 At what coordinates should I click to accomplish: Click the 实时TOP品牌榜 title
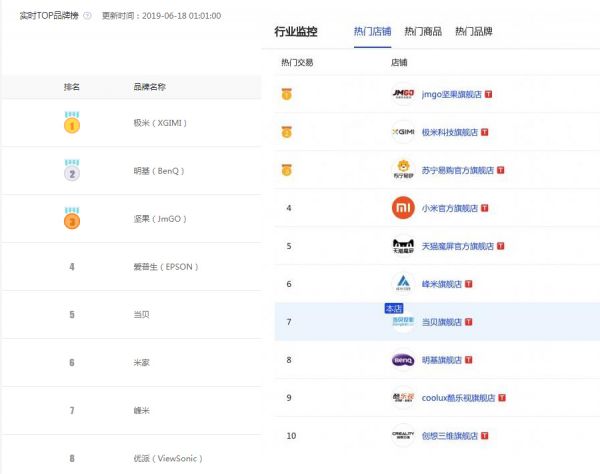coord(49,16)
